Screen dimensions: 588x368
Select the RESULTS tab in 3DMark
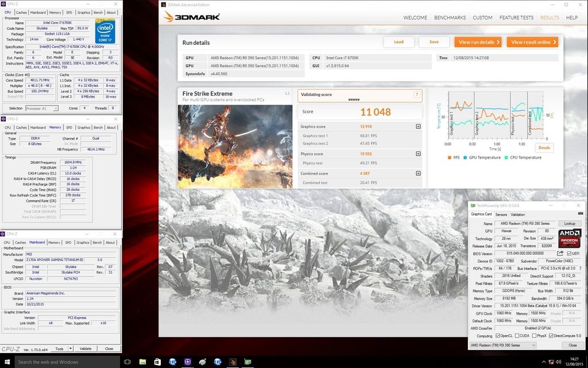550,18
